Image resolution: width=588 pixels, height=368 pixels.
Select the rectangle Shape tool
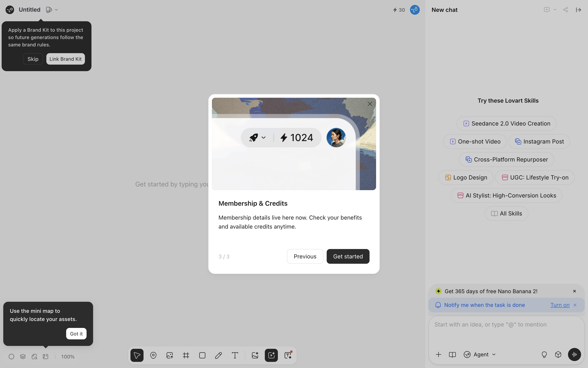click(202, 355)
